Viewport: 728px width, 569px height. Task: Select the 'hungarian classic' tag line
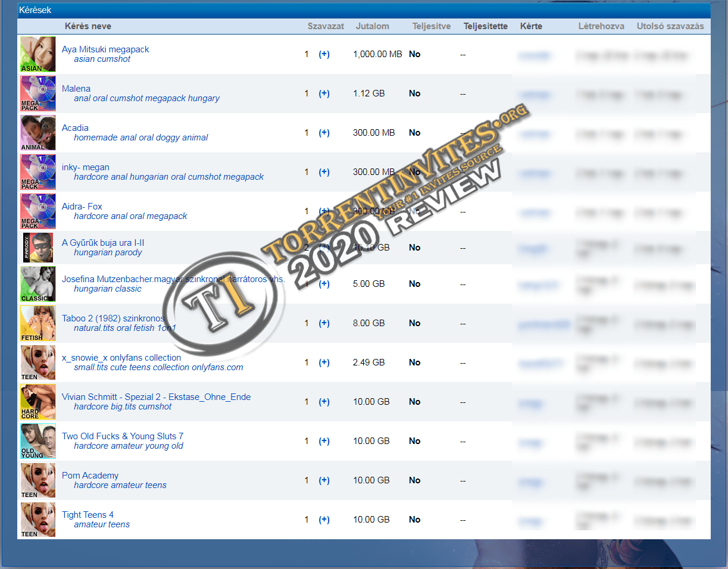(x=108, y=289)
